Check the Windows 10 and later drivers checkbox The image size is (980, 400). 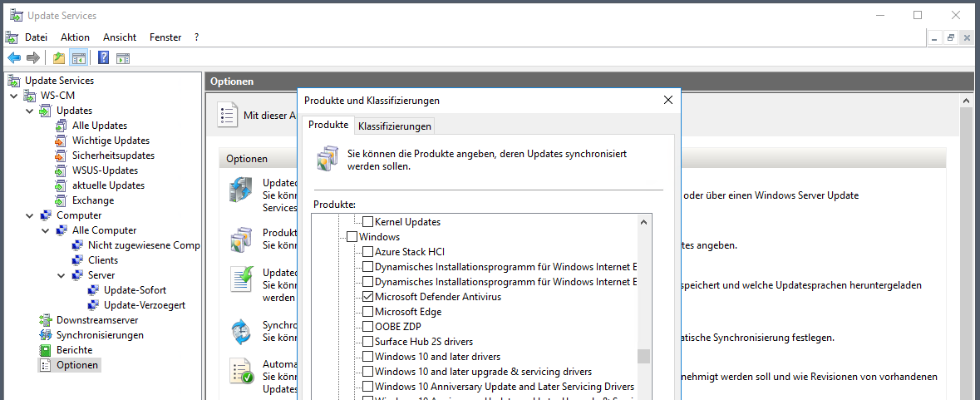tap(367, 357)
